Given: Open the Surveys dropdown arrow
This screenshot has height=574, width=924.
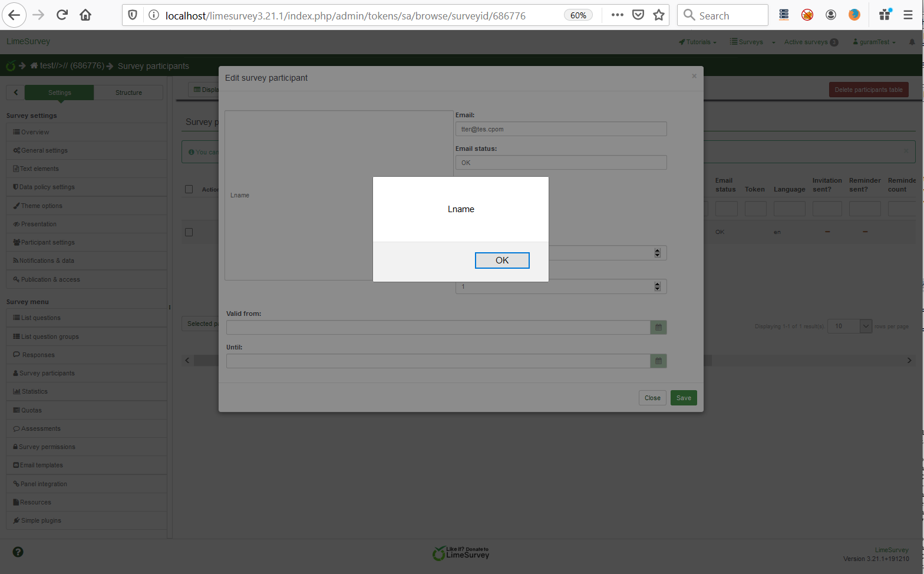Looking at the screenshot, I should pos(773,42).
